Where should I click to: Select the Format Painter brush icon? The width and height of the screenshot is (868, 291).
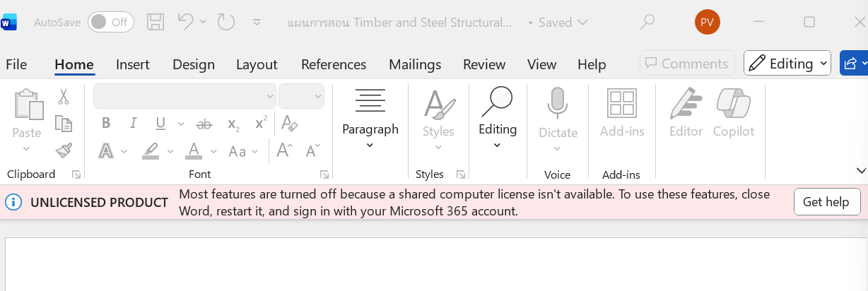click(x=64, y=150)
